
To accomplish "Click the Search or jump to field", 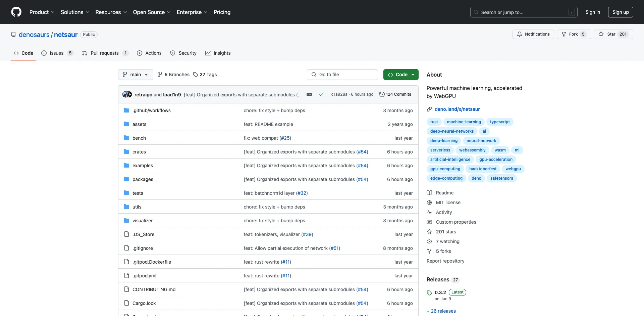I will (x=524, y=12).
